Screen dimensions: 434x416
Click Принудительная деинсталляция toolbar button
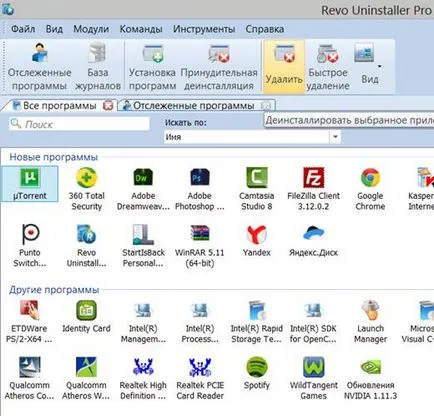[219, 67]
